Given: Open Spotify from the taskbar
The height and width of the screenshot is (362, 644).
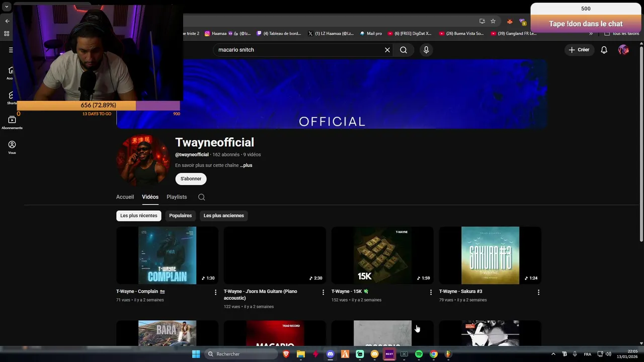Looking at the screenshot, I should coord(419,354).
